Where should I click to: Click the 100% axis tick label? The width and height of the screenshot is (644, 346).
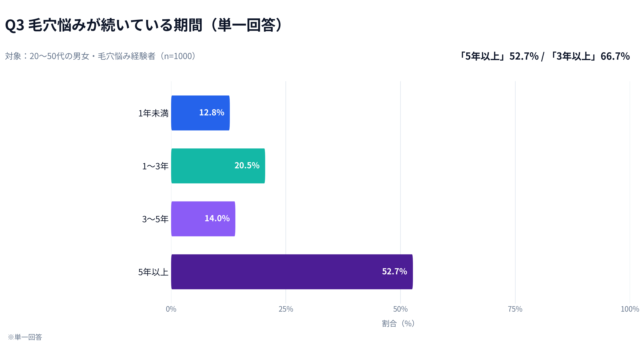[x=630, y=309]
